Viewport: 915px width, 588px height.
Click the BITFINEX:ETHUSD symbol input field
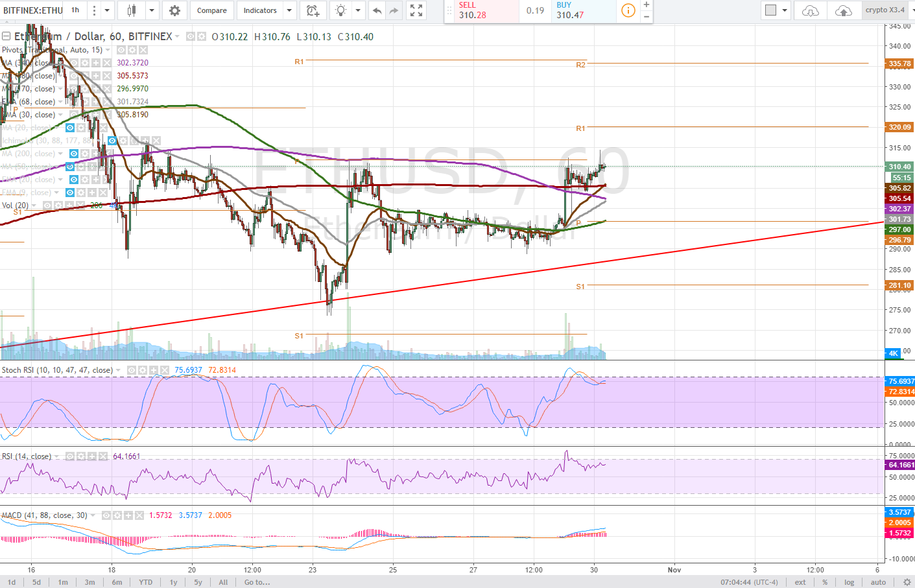[32, 10]
